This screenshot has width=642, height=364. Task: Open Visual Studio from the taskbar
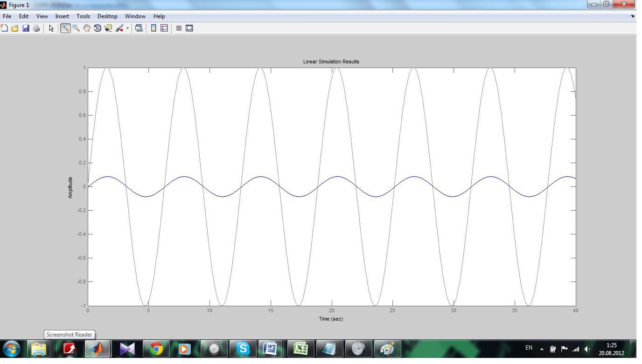127,349
